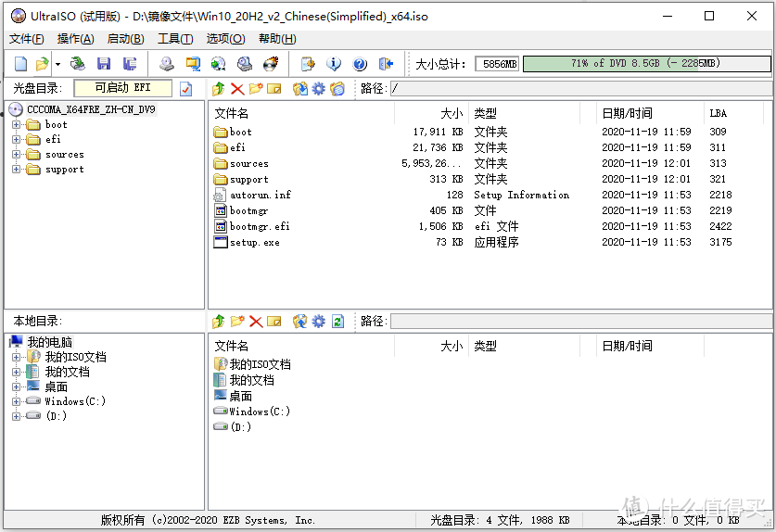Screen dimensions: 776x532
Task: Sort image list by LBA column header
Action: pyautogui.click(x=733, y=113)
